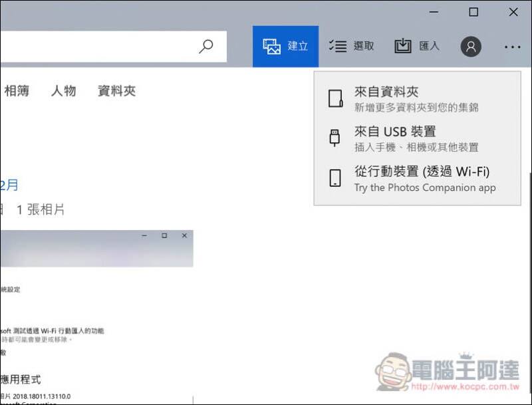Switch to the 人物 people tab
The height and width of the screenshot is (405, 532).
[63, 91]
